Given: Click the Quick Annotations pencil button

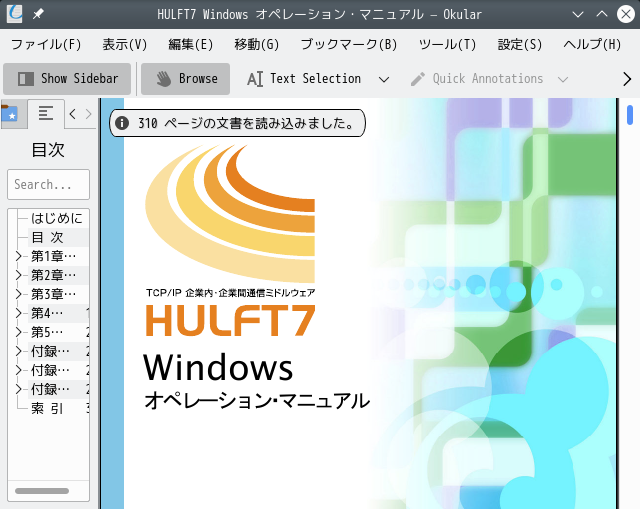Looking at the screenshot, I should 477,78.
